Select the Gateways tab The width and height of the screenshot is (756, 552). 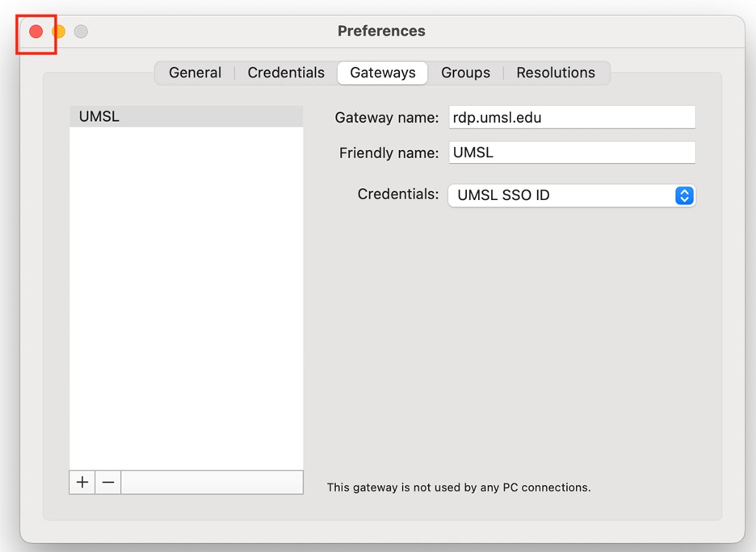pyautogui.click(x=383, y=73)
